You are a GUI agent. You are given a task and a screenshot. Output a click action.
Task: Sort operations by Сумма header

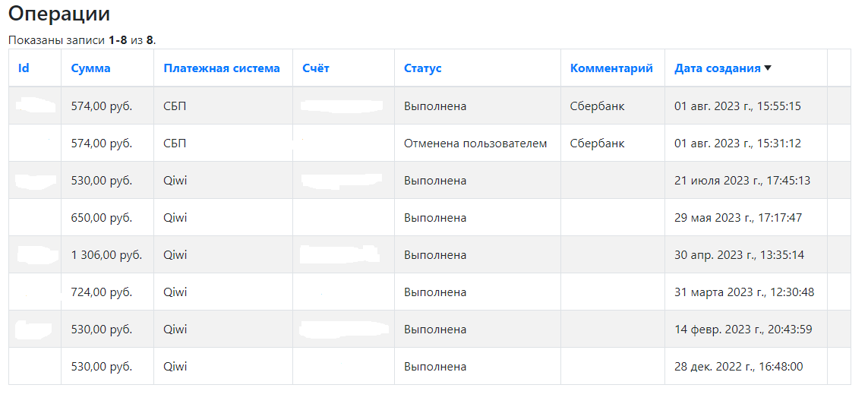click(91, 68)
